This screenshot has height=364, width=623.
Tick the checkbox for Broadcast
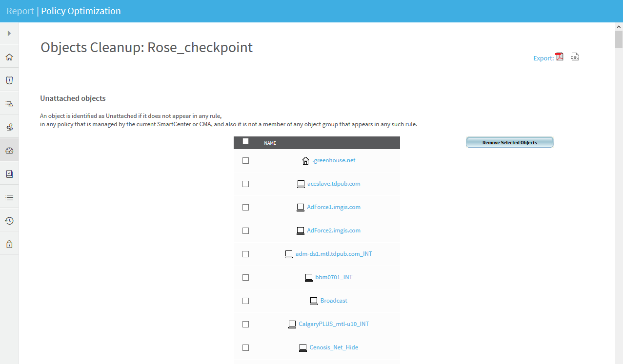click(x=245, y=301)
